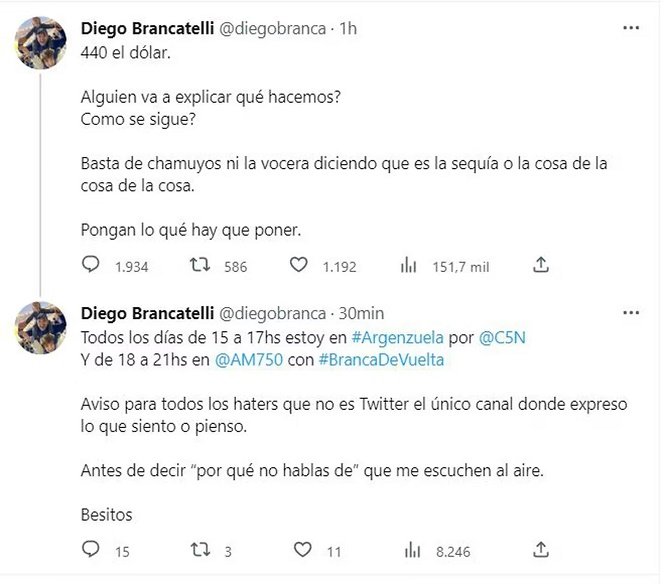Viewport: 665px width, 584px height.
Task: Share the '440 el dólar' tweet
Action: click(x=541, y=265)
